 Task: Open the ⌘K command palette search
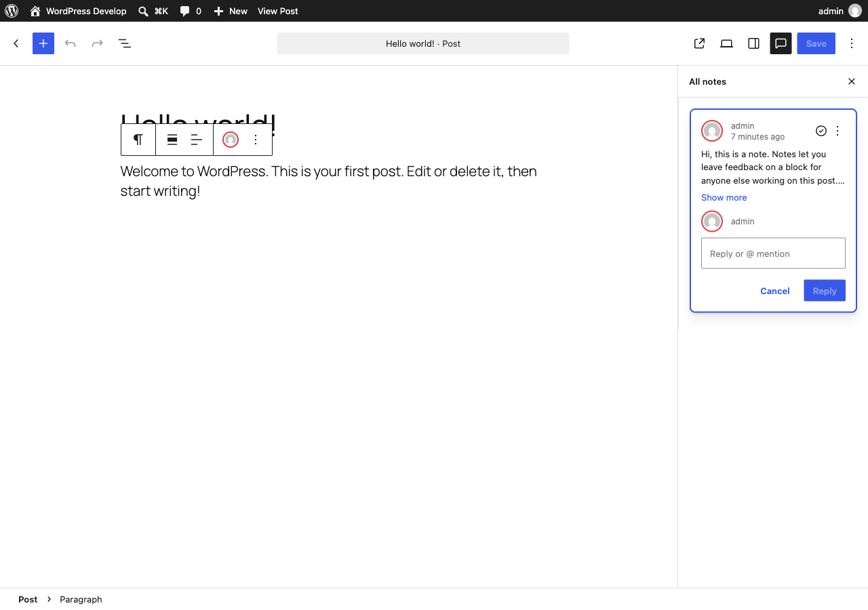[153, 11]
